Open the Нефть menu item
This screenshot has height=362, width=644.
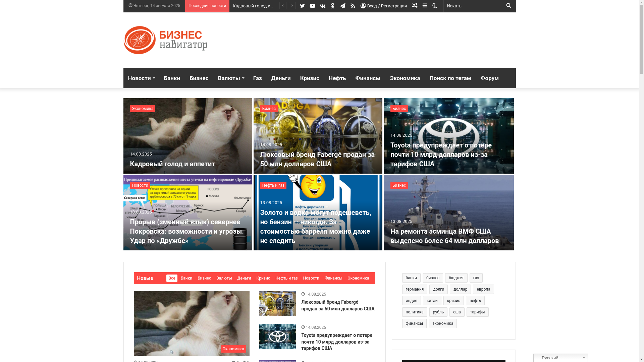[337, 78]
